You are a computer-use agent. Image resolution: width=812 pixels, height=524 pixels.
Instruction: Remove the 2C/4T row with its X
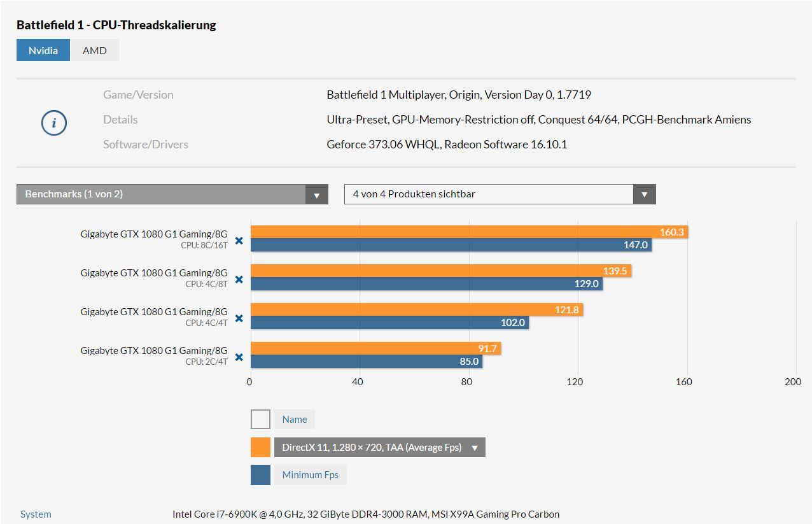pyautogui.click(x=239, y=357)
